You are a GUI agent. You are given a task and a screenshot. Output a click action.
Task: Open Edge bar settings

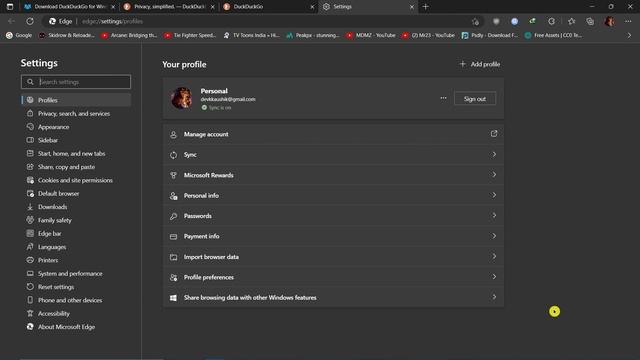(76, 233)
